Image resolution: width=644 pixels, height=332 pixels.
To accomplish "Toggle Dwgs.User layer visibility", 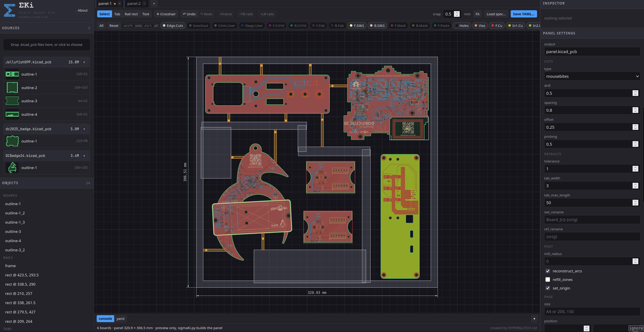I will click(252, 26).
